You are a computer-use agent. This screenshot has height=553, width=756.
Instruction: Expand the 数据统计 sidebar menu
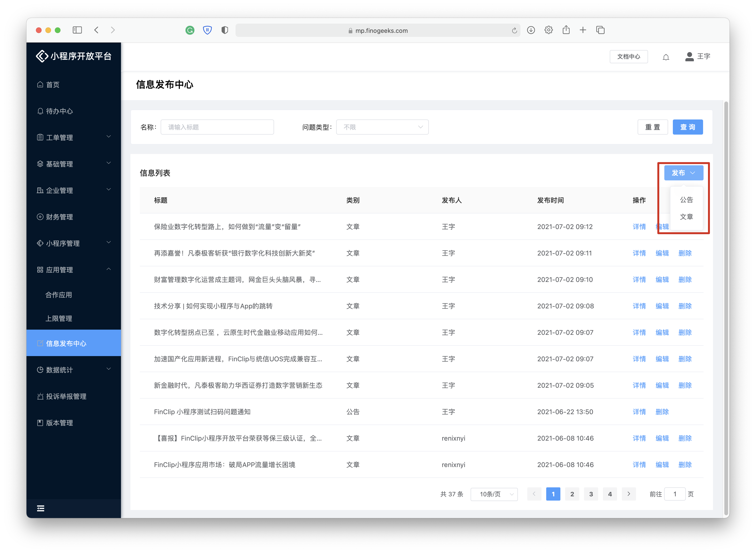coord(74,370)
